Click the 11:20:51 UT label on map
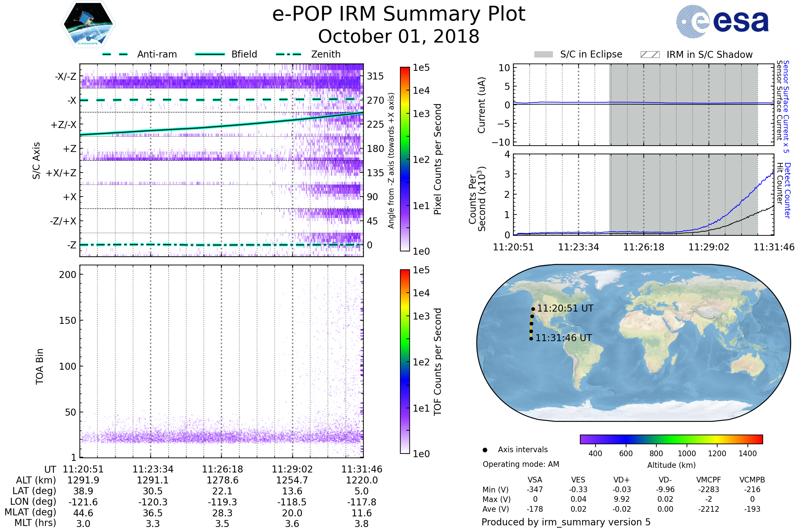798x532 pixels. (x=565, y=309)
